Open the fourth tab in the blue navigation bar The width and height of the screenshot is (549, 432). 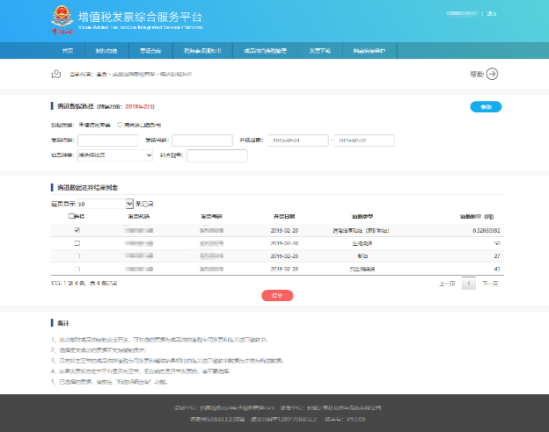[x=203, y=51]
